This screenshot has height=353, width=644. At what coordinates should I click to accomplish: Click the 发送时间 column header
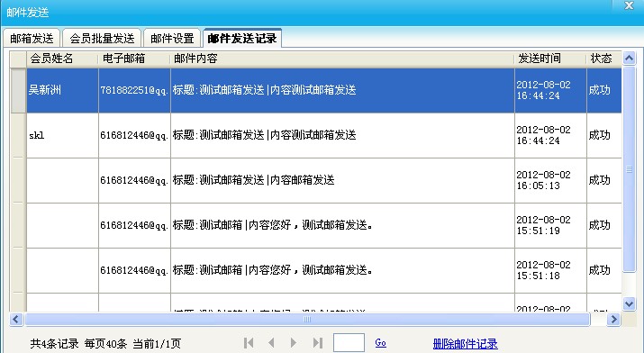550,59
